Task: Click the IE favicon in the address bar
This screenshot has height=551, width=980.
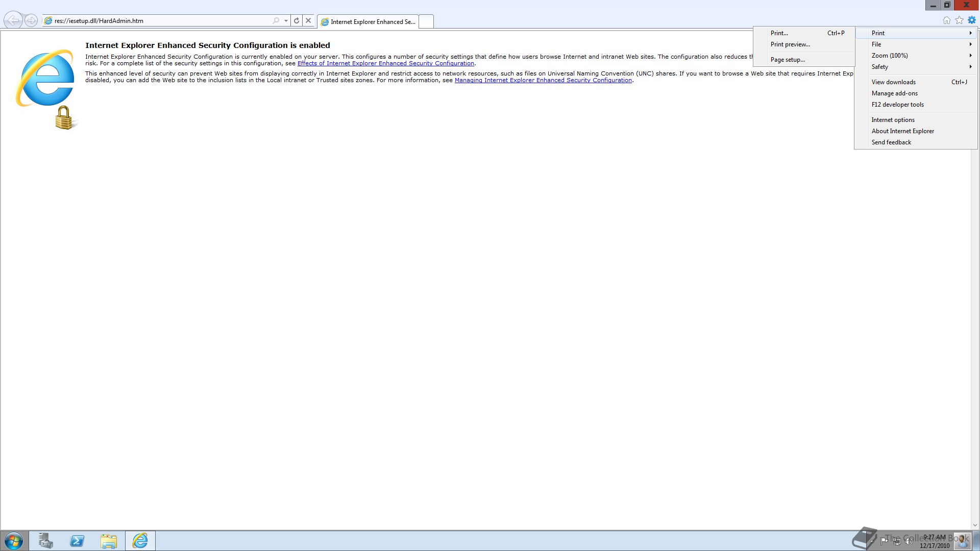Action: [x=48, y=21]
